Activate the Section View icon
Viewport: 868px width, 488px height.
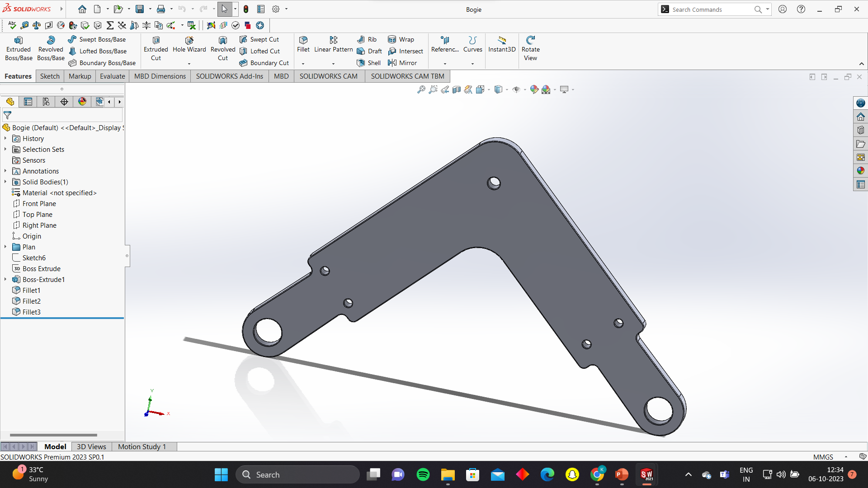point(457,89)
